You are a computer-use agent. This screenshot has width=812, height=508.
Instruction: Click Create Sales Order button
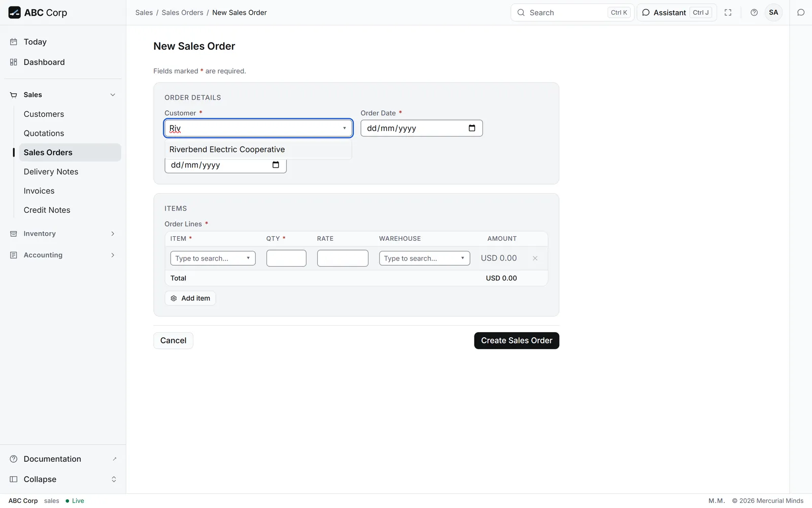pyautogui.click(x=517, y=340)
